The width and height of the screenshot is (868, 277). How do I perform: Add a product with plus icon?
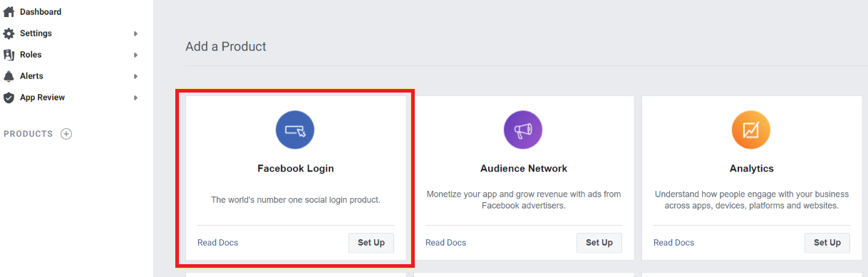(66, 134)
